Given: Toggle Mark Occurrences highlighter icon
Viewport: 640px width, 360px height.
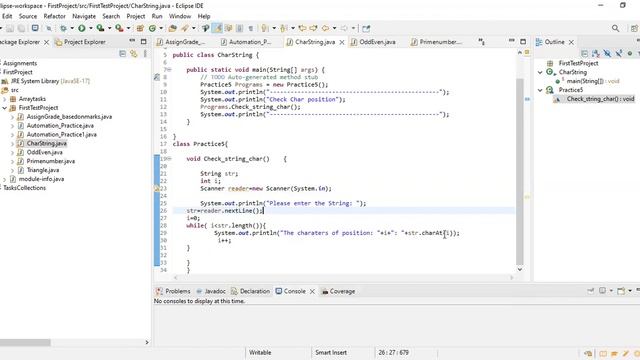Looking at the screenshot, I should [x=217, y=28].
